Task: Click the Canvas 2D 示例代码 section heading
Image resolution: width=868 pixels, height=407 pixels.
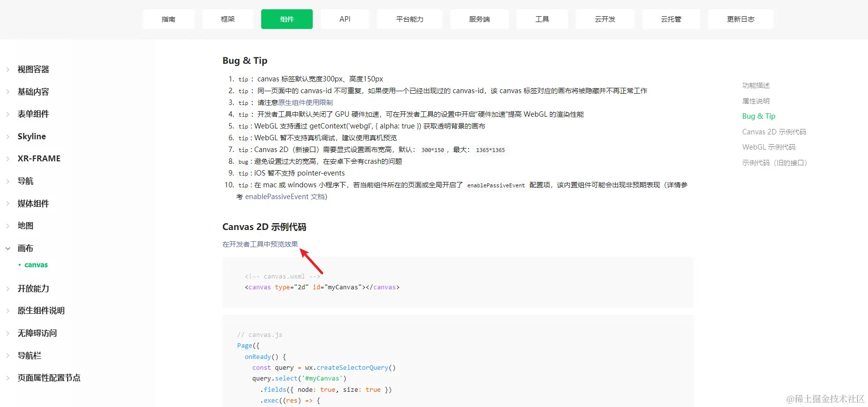Action: click(x=264, y=227)
